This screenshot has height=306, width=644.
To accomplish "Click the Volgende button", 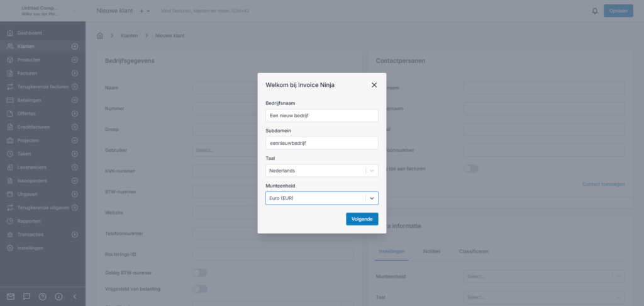I will coord(362,219).
